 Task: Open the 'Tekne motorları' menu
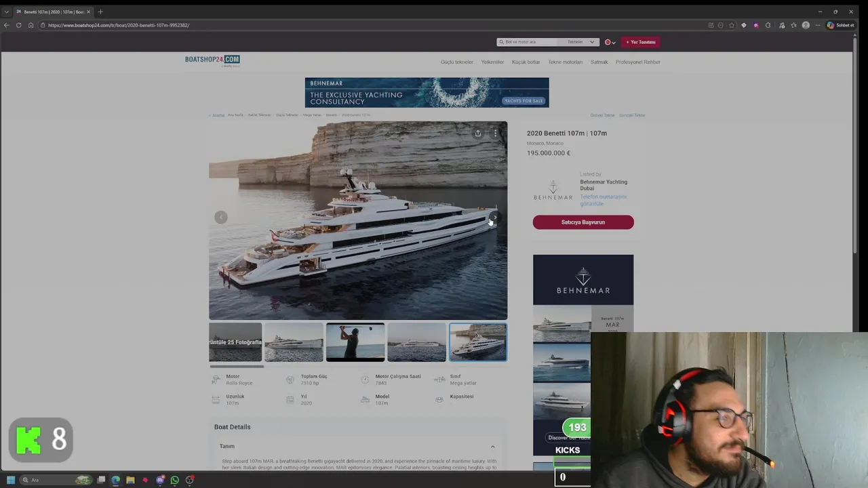[x=565, y=62]
